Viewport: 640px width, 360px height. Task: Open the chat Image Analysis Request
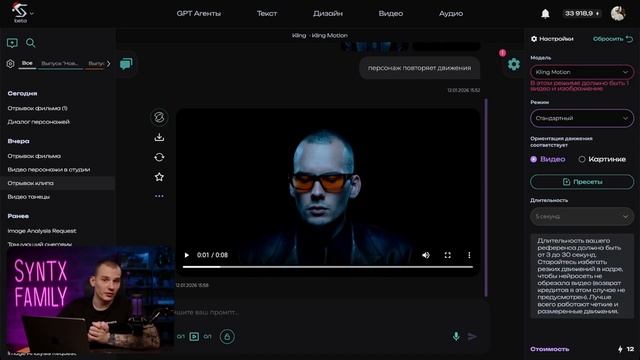pos(42,231)
